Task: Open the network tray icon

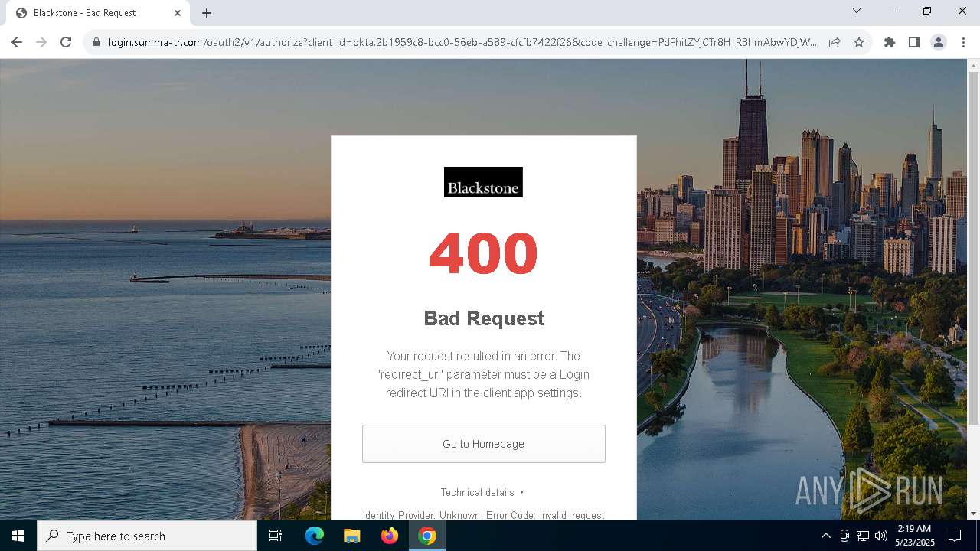Action: click(863, 536)
